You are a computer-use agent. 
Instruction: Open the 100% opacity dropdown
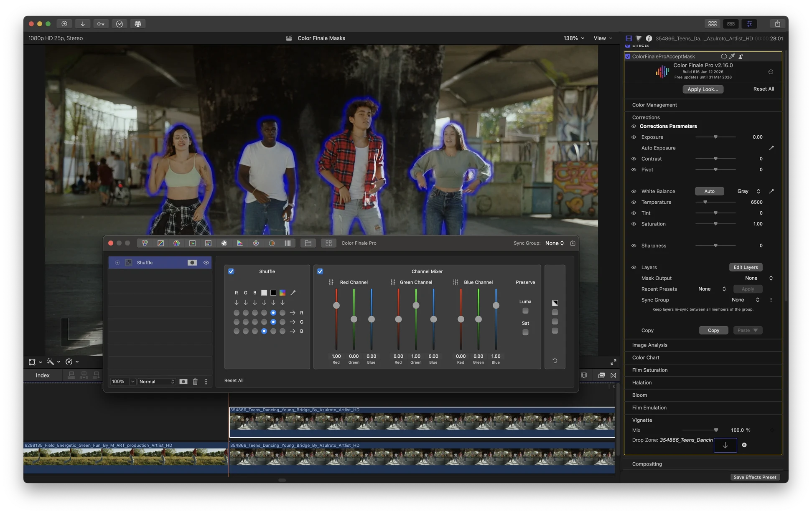123,382
